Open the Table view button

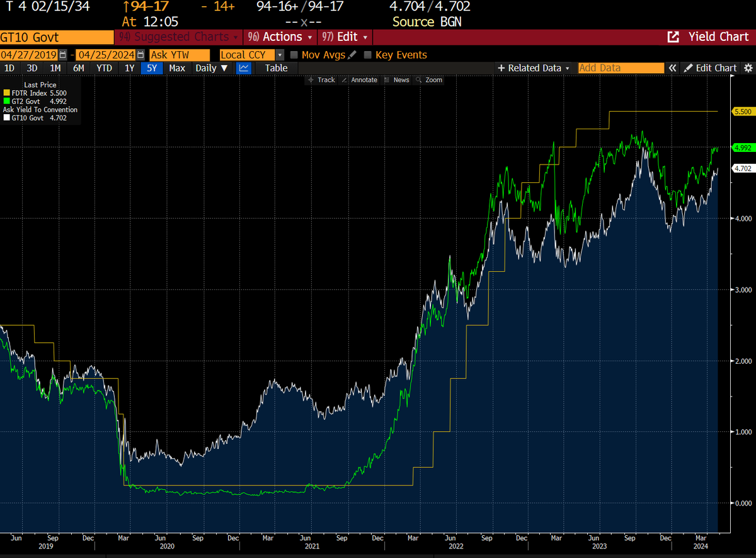(275, 67)
